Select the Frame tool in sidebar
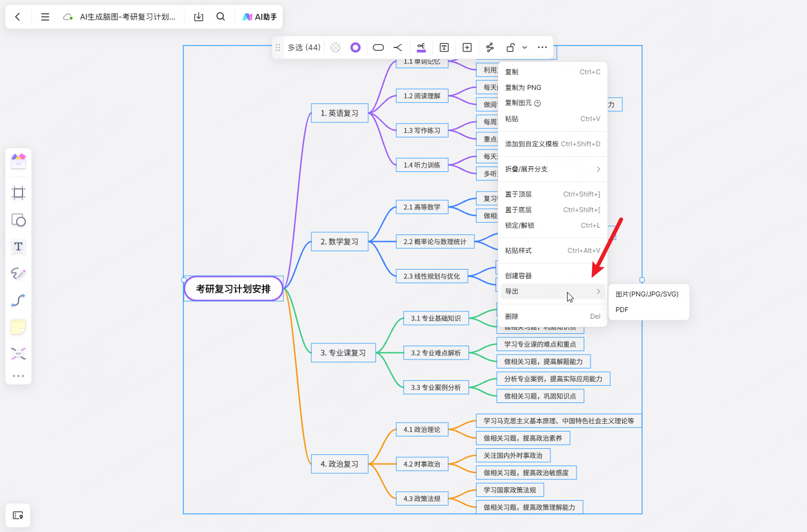 click(18, 193)
